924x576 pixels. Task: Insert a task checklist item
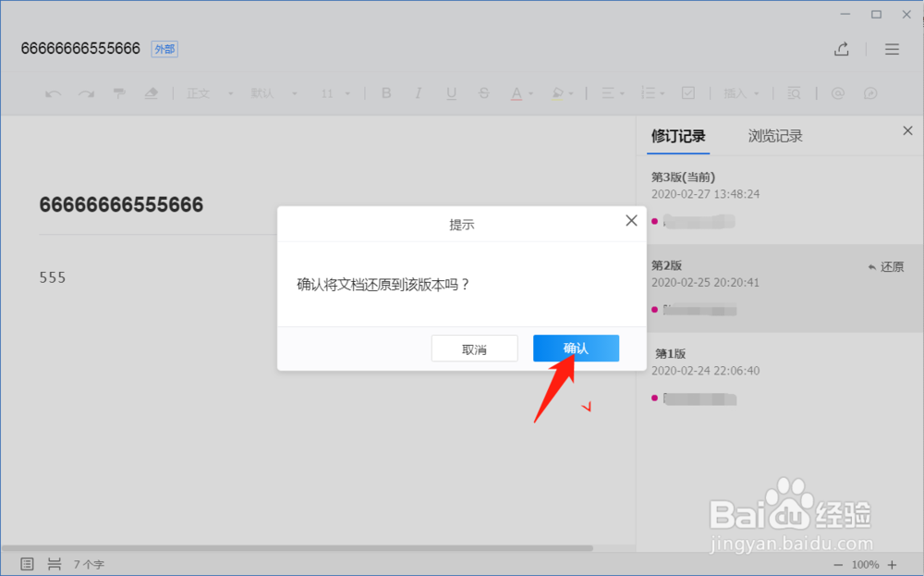click(x=689, y=92)
